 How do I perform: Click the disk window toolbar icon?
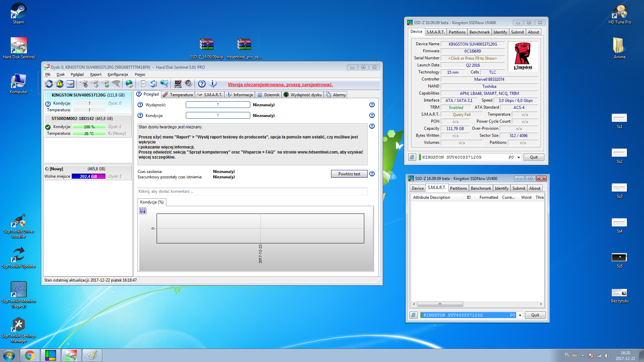pos(70,84)
